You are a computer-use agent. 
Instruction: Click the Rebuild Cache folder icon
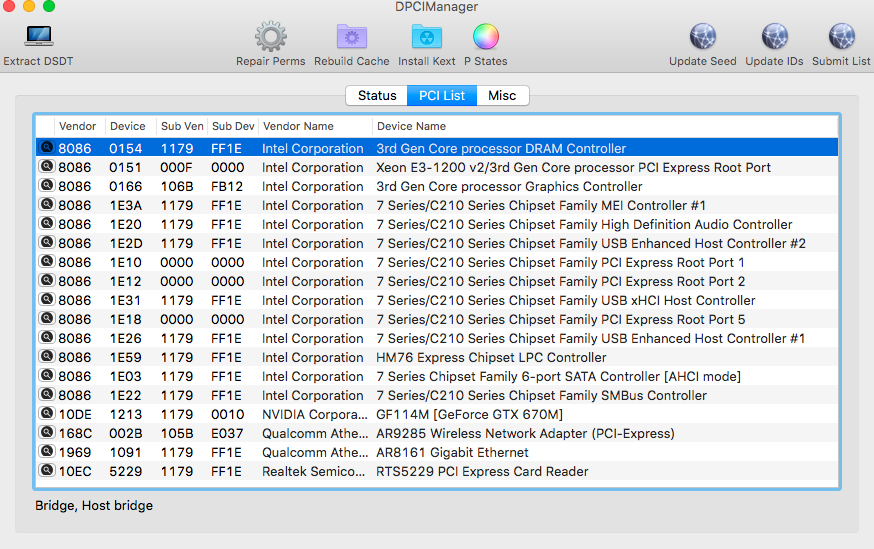352,38
